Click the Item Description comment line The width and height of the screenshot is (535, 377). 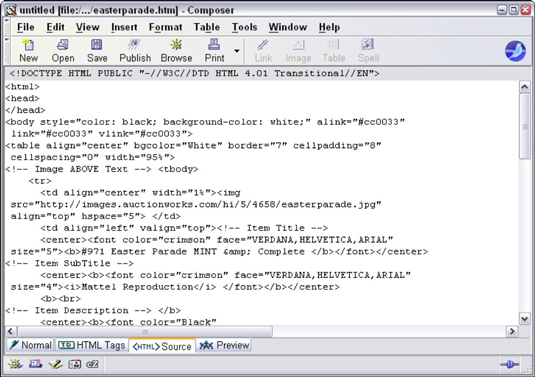pos(93,310)
